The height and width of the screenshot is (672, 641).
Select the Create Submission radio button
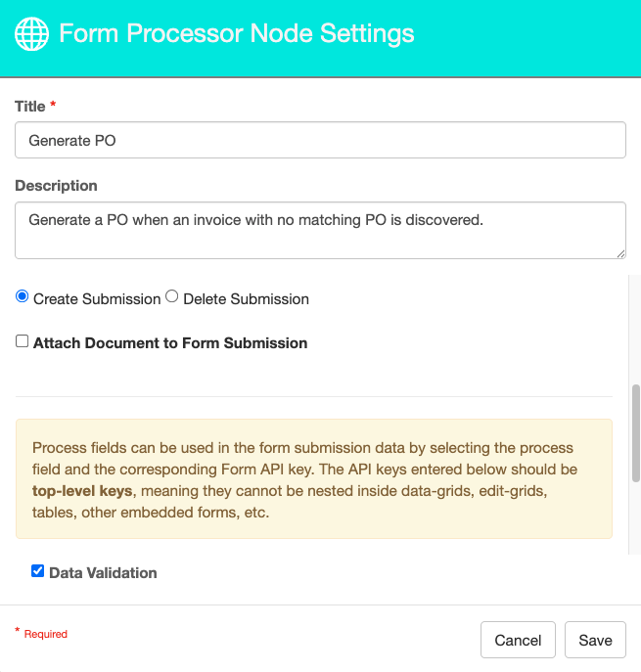tap(23, 297)
